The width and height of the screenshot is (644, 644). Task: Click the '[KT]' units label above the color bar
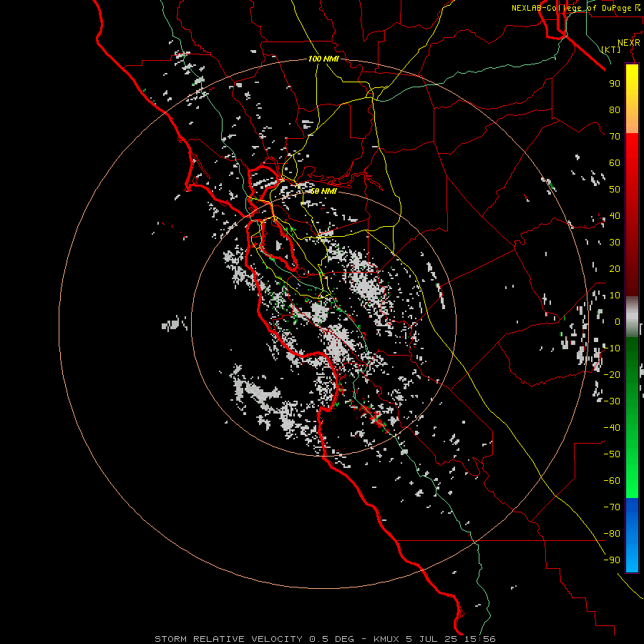[611, 49]
